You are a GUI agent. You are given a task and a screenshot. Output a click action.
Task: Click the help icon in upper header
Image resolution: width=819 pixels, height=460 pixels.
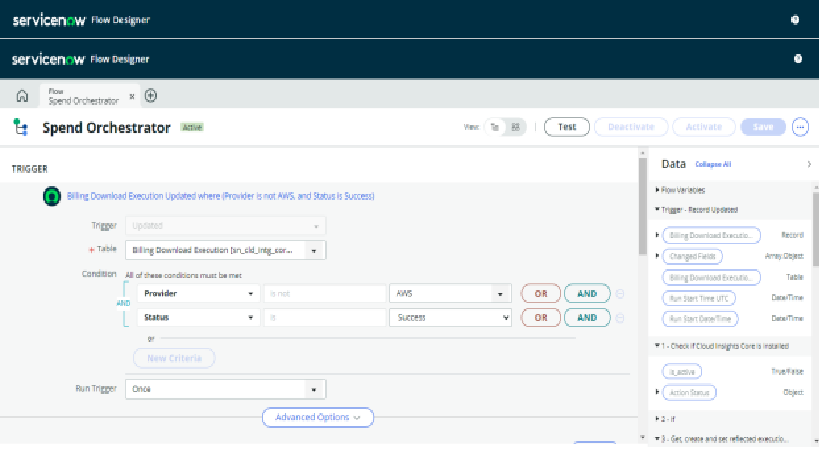795,20
